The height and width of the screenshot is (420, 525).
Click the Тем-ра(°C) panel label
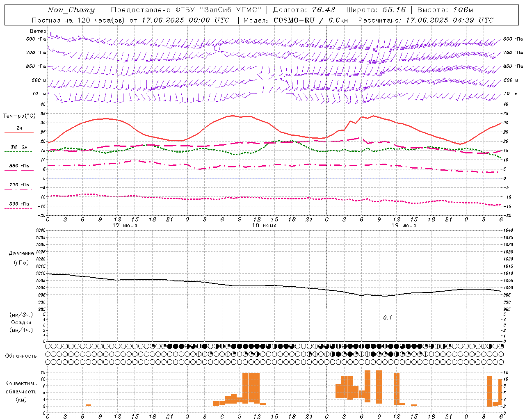tap(19, 116)
